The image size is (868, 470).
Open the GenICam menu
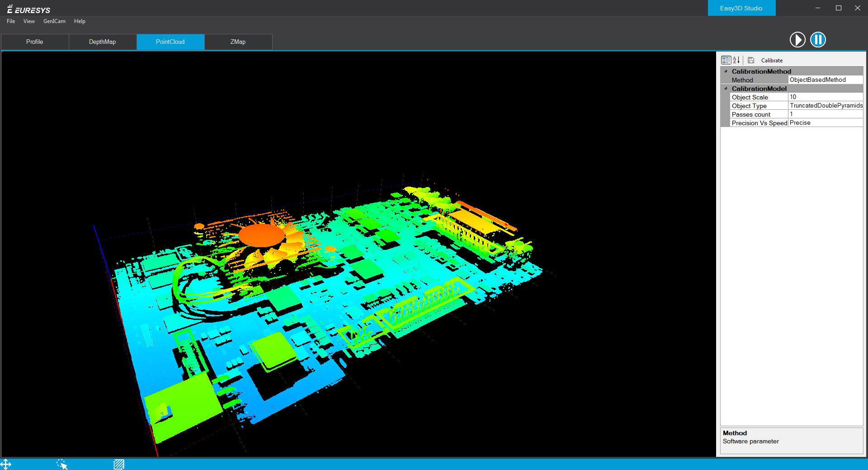click(54, 21)
